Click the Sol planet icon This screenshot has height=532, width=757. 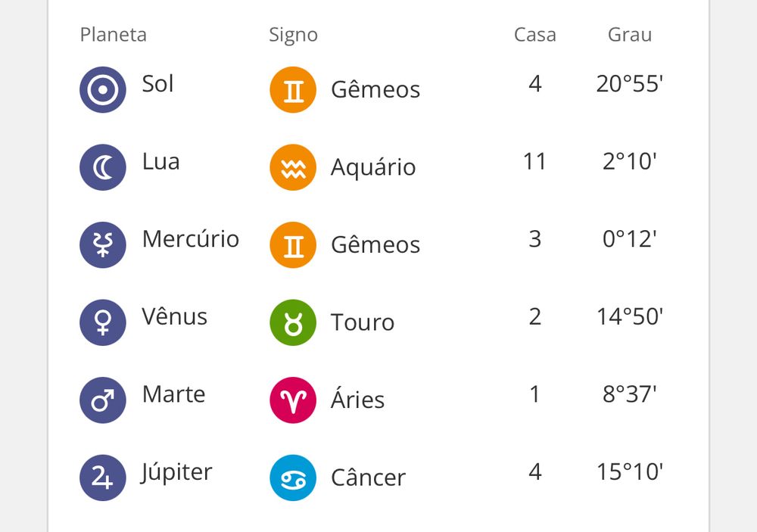point(103,90)
